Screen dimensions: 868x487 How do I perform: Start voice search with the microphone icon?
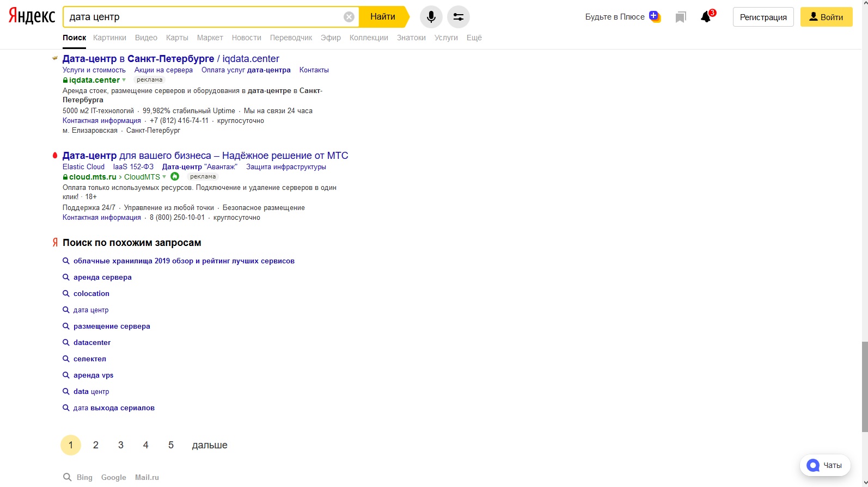431,17
